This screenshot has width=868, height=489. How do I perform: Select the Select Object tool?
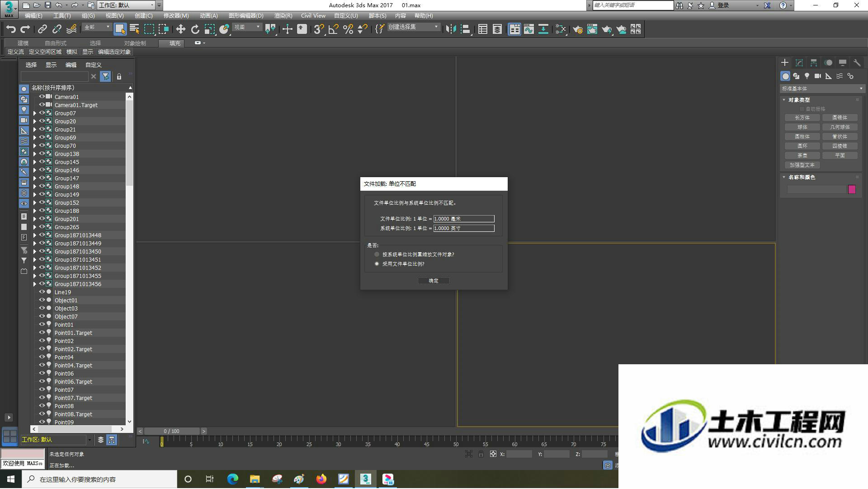(120, 29)
